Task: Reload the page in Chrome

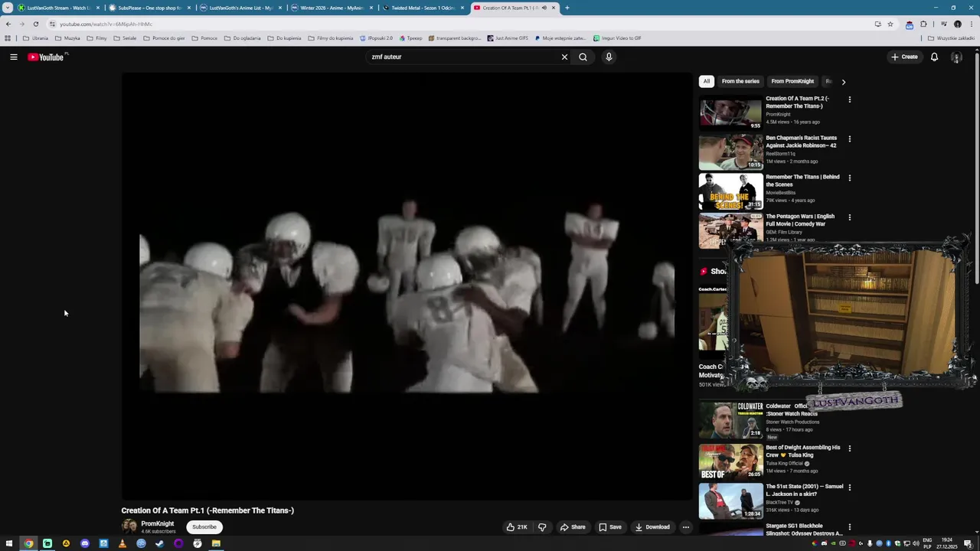Action: coord(35,24)
